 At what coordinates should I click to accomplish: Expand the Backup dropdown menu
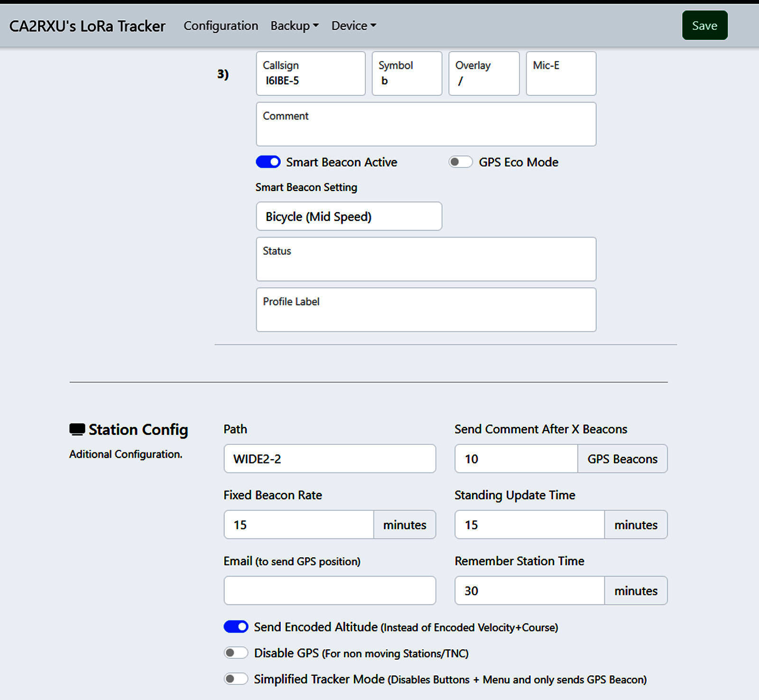294,26
